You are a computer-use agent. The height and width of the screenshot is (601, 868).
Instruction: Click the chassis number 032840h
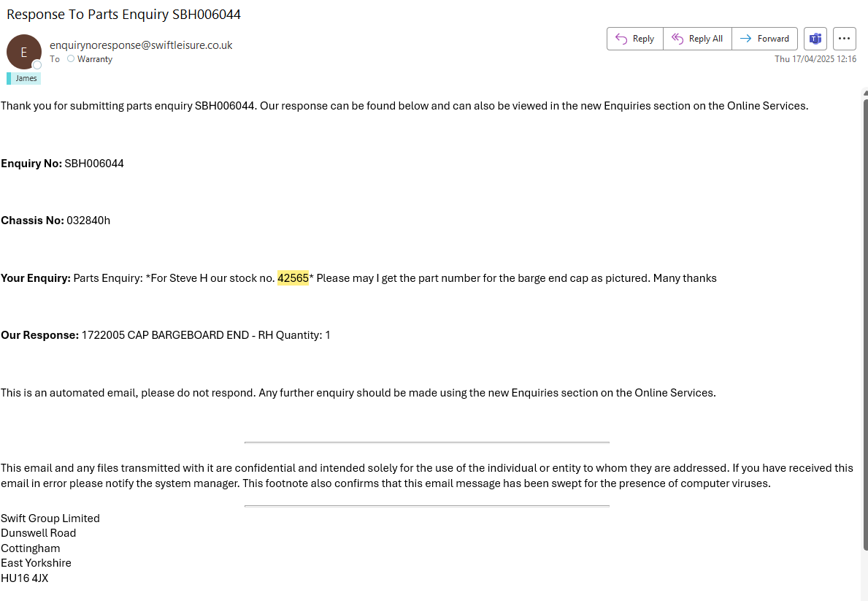(88, 221)
